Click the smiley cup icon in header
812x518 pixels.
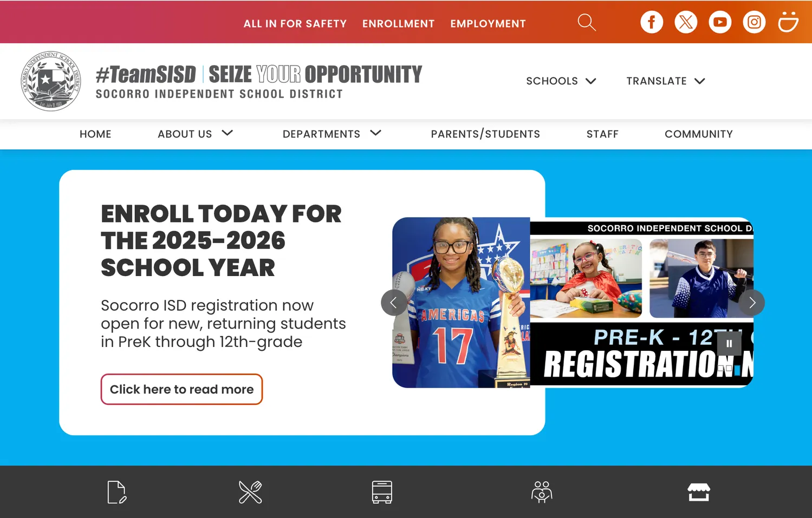pyautogui.click(x=788, y=22)
